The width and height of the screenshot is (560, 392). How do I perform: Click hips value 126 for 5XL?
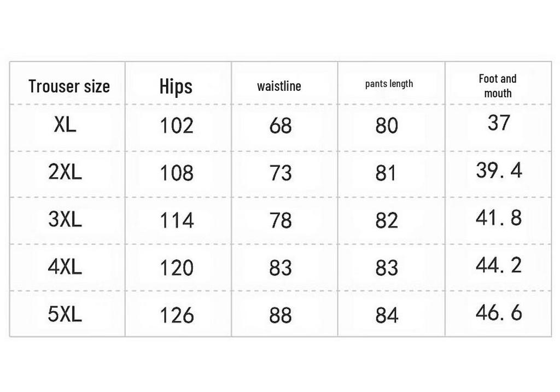[177, 315]
